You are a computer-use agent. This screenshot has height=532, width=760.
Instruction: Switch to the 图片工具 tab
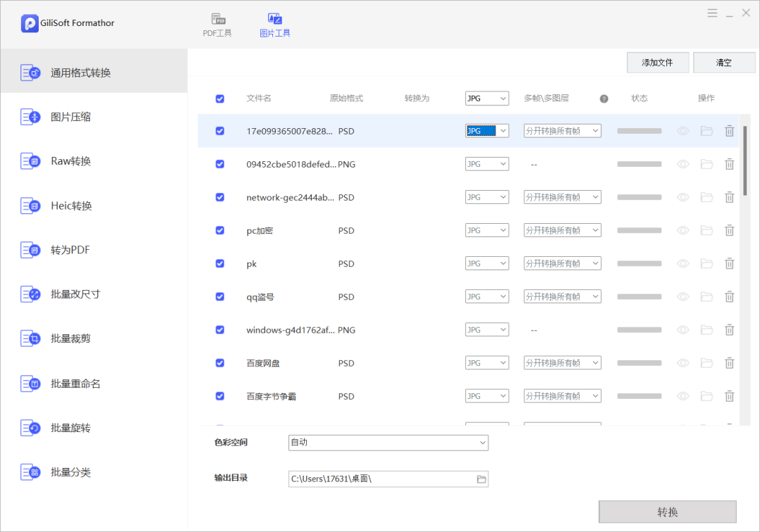click(274, 19)
